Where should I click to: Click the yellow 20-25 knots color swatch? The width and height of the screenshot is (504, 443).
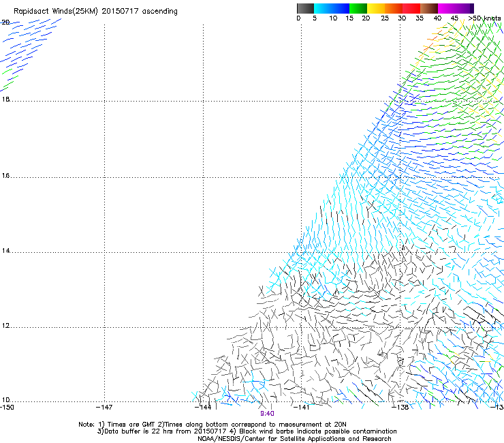click(x=376, y=8)
